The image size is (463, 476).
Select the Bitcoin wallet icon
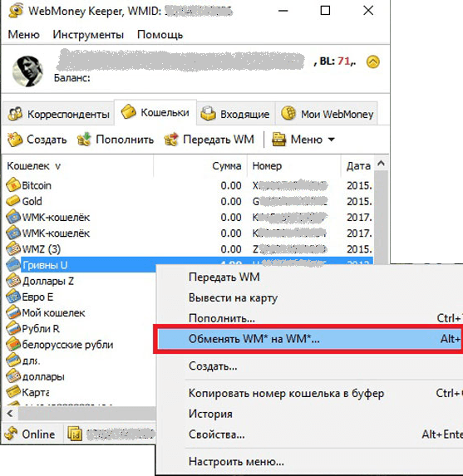13,185
